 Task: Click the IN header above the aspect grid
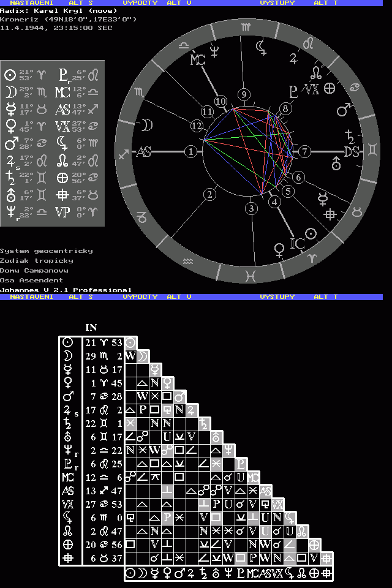click(x=91, y=327)
